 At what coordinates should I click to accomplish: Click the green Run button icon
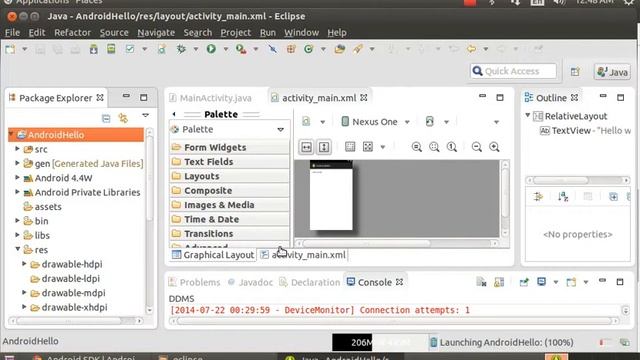211,49
